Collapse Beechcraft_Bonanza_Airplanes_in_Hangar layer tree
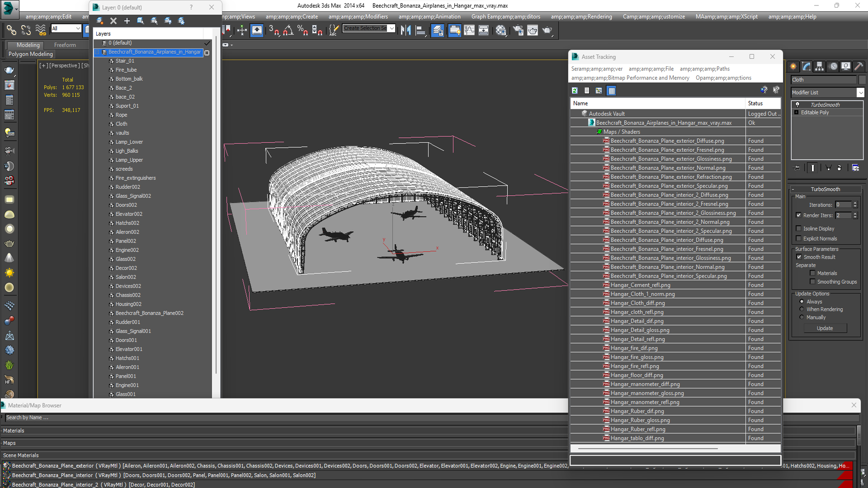Screen dimensions: 868x488 [97, 52]
